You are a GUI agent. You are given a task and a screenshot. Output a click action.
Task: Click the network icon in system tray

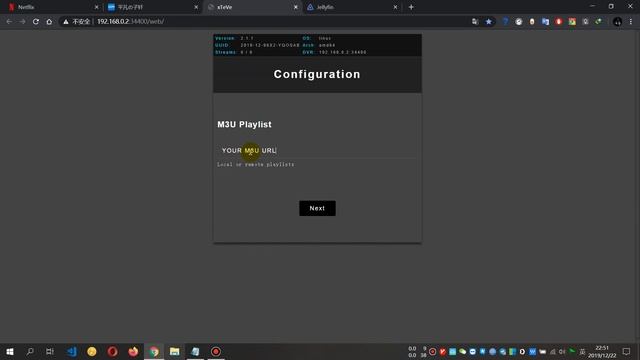click(x=552, y=351)
